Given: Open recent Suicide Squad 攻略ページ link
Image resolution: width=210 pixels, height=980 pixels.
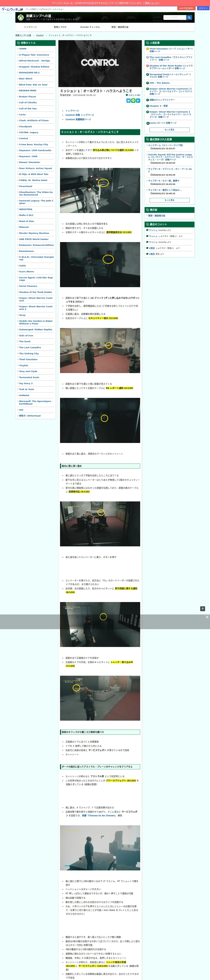Looking at the screenshot, I should [170, 157].
